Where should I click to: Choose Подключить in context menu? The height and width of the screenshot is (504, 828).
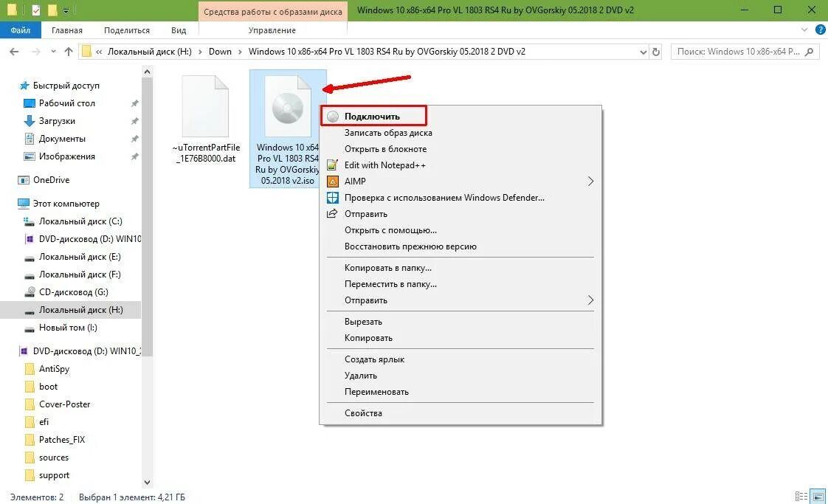coord(372,117)
